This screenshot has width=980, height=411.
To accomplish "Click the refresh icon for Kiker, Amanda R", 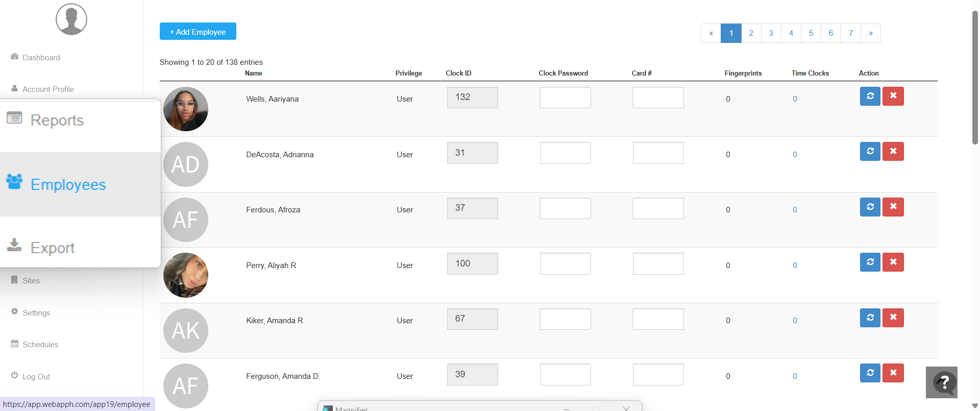I will click(870, 318).
